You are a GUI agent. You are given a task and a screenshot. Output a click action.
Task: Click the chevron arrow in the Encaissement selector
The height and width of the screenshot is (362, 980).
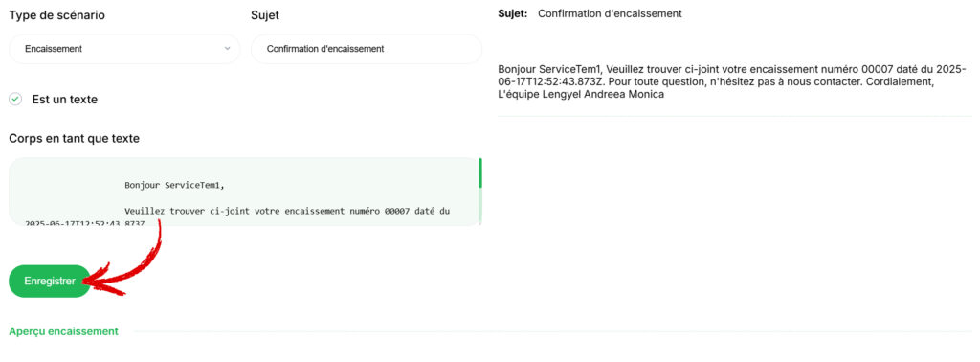(227, 49)
